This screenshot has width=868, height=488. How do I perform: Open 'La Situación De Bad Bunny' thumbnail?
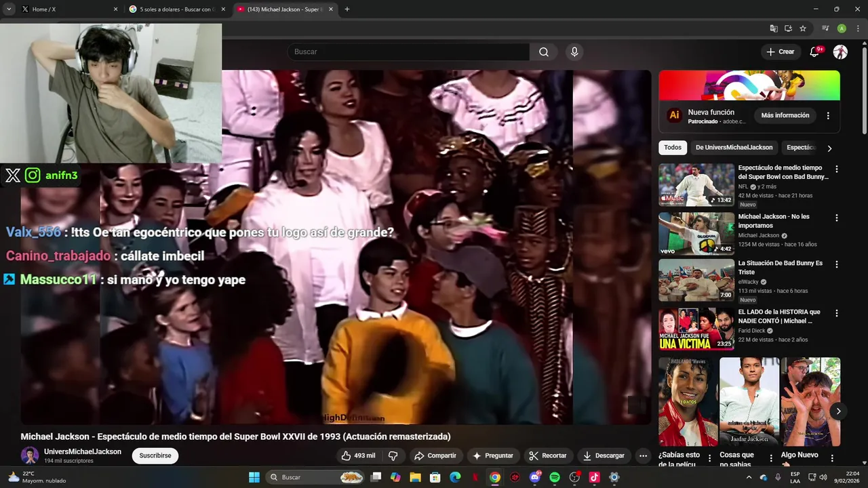696,280
